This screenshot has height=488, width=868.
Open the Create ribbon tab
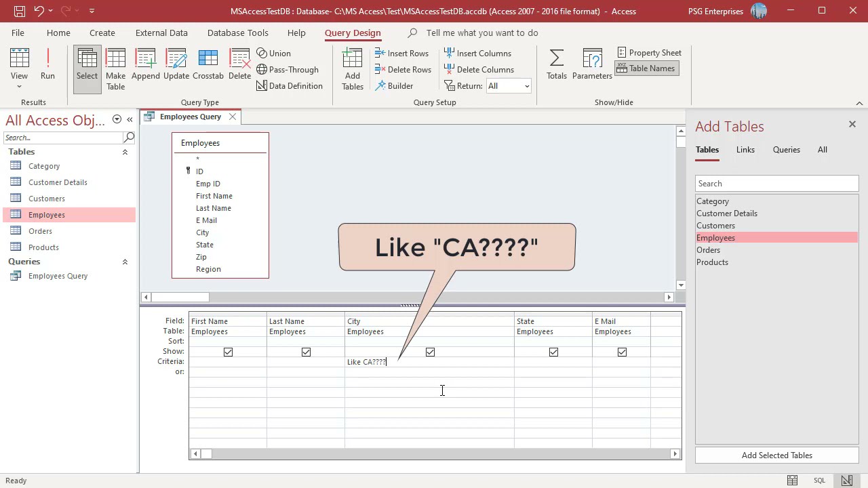coord(102,33)
